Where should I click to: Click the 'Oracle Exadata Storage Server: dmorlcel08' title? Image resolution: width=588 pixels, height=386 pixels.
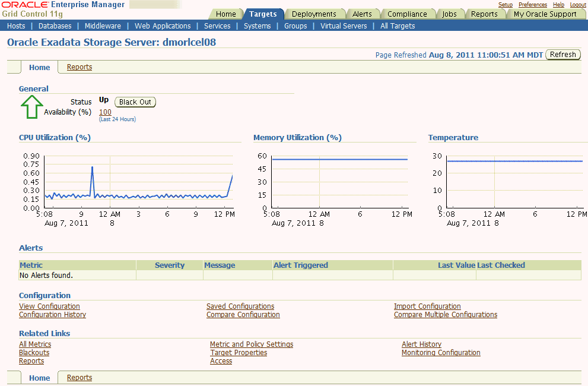pyautogui.click(x=112, y=42)
